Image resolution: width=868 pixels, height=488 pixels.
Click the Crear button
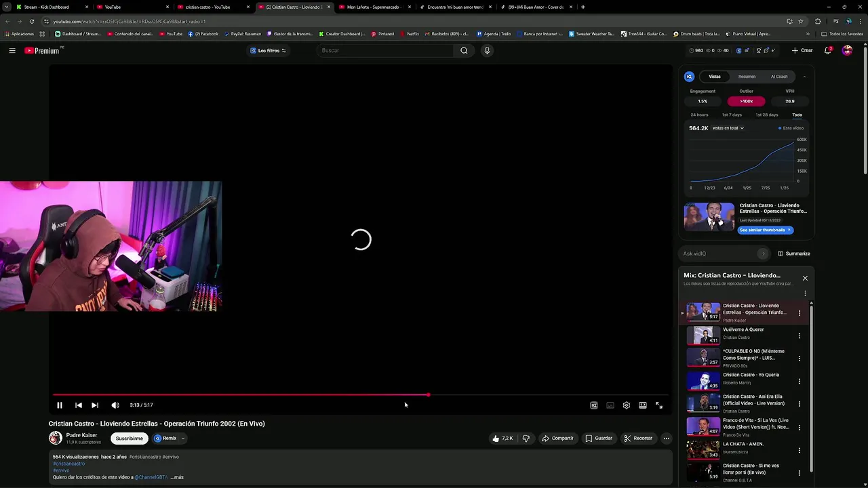802,50
